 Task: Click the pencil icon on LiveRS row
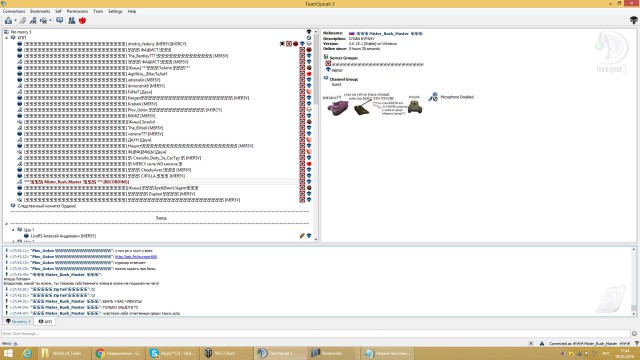coord(302,236)
